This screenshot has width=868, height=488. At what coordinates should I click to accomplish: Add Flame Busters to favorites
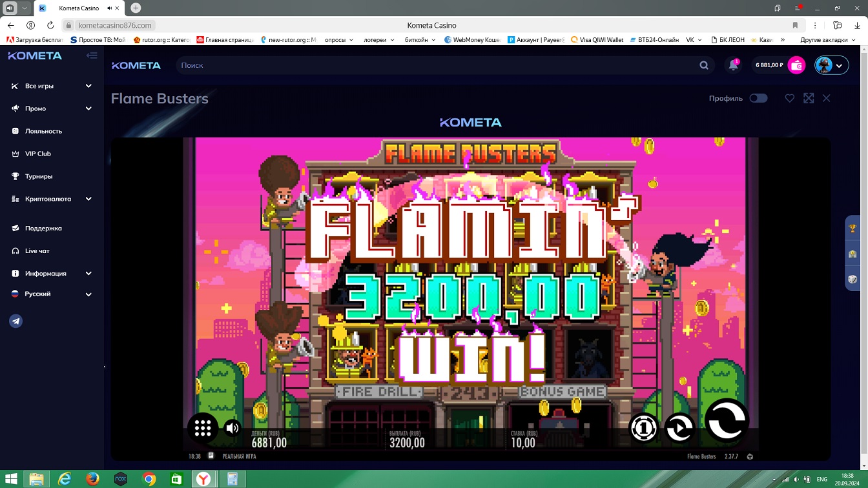[x=789, y=98]
